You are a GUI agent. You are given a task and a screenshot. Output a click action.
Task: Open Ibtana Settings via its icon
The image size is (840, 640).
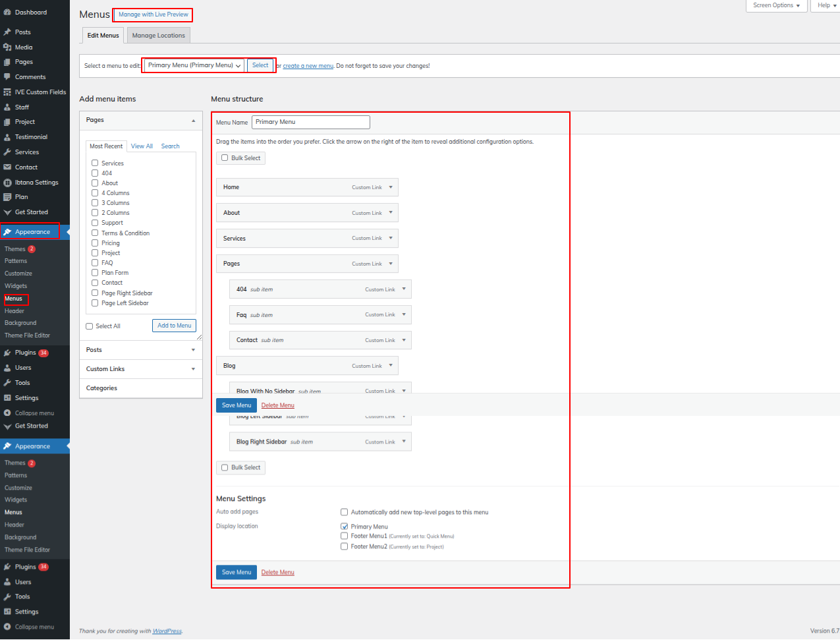tap(7, 183)
